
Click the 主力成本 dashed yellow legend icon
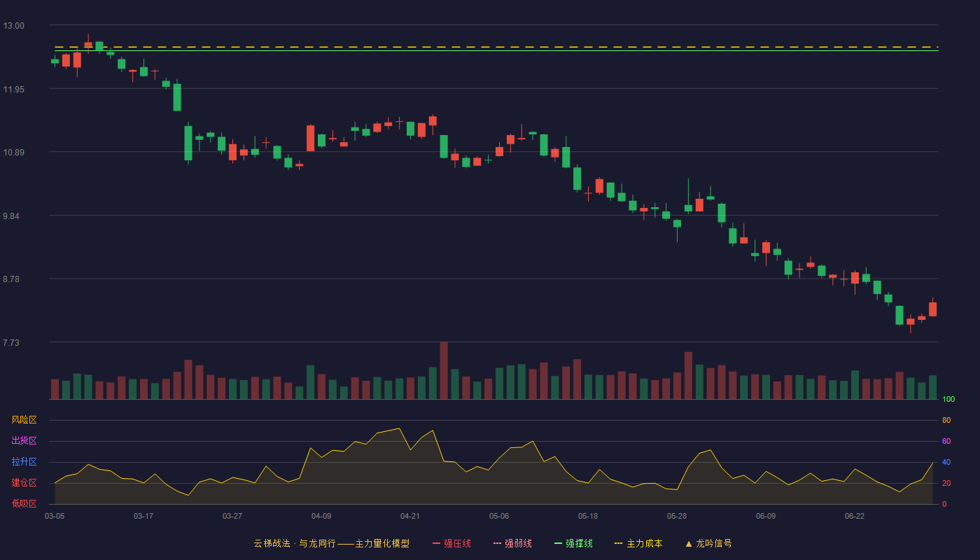pyautogui.click(x=618, y=543)
